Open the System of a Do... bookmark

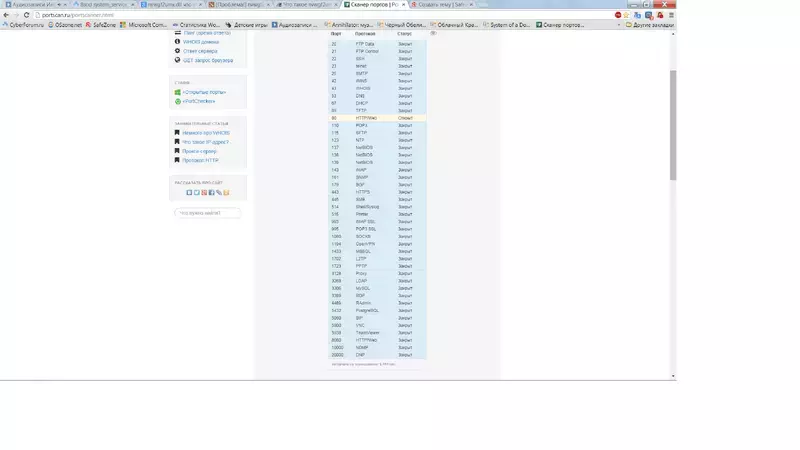click(x=507, y=24)
